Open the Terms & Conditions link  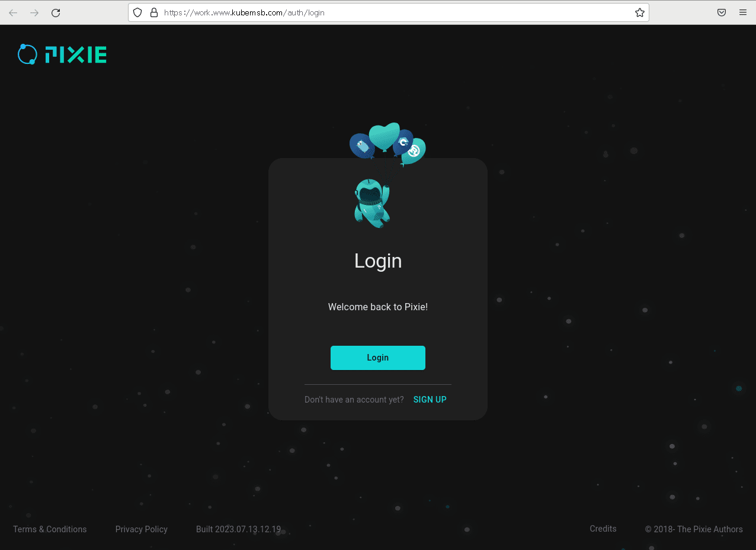pyautogui.click(x=50, y=529)
